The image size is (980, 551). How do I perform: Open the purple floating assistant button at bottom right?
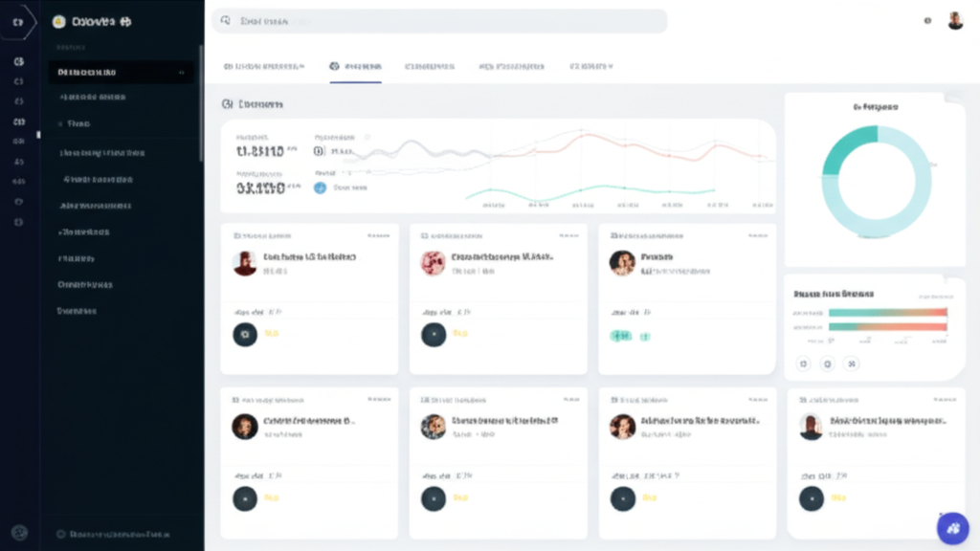click(x=952, y=528)
